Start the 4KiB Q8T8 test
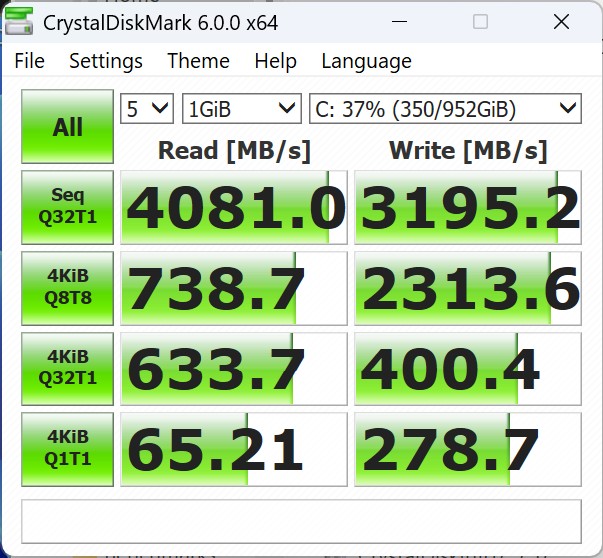Viewport: 603px width, 558px height. pos(67,288)
